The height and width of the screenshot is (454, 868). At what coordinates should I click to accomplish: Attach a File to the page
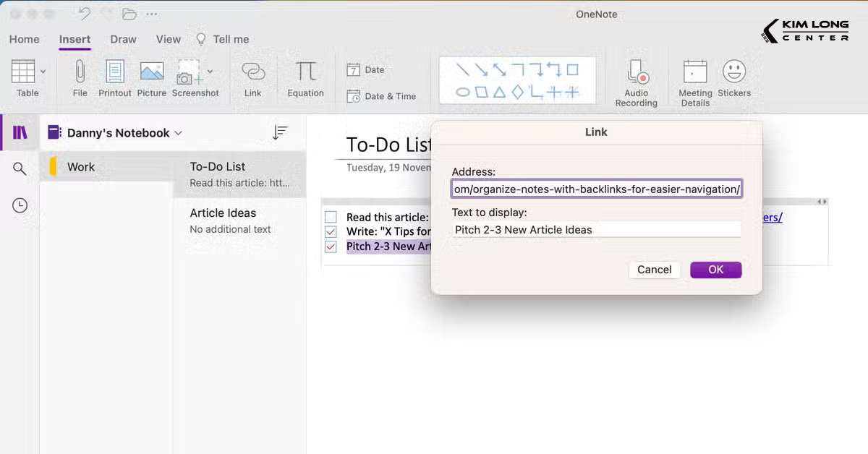[80, 78]
